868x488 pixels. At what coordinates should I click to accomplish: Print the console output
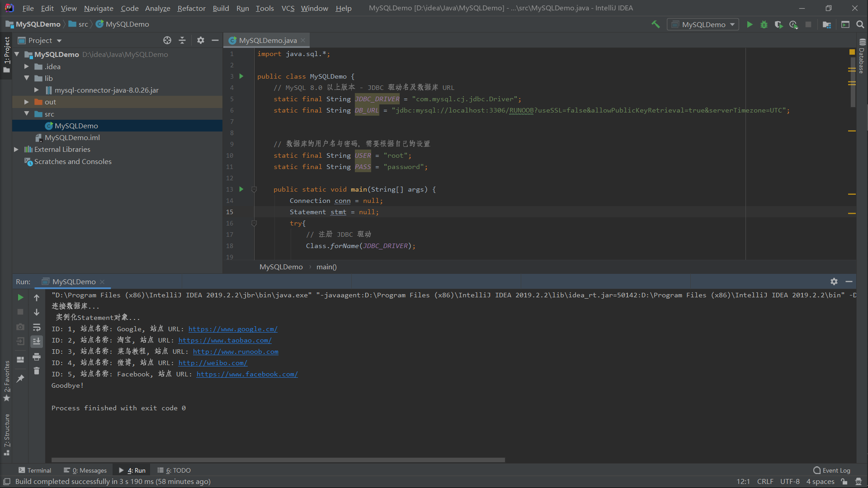[x=37, y=357]
